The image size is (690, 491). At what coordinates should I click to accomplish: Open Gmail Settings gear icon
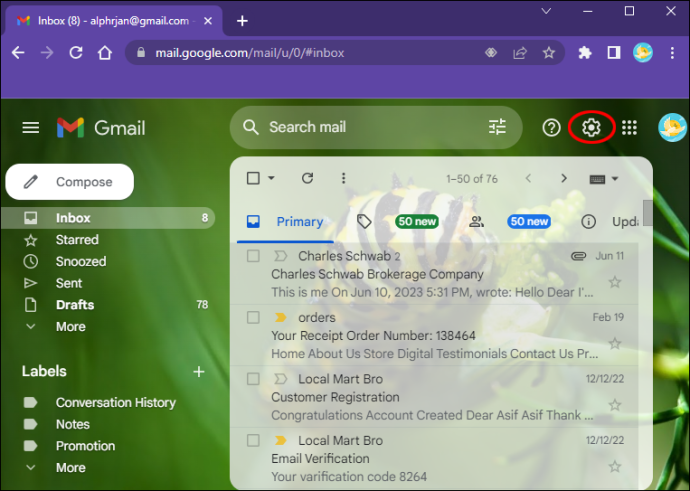[x=591, y=128]
